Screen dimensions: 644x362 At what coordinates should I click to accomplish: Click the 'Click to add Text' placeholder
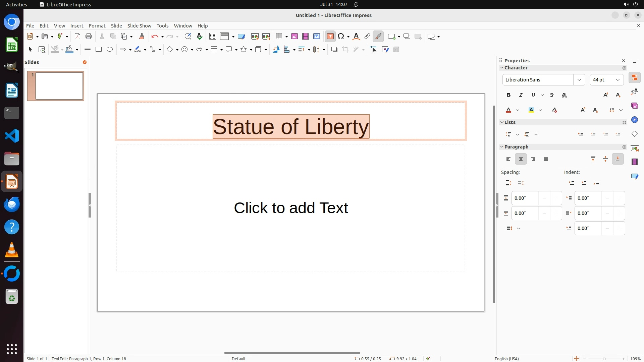coord(291,208)
